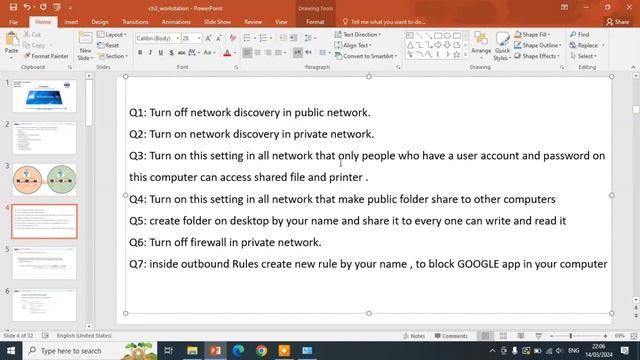The image size is (640, 360).
Task: Click Shape Outline button
Action: [538, 45]
